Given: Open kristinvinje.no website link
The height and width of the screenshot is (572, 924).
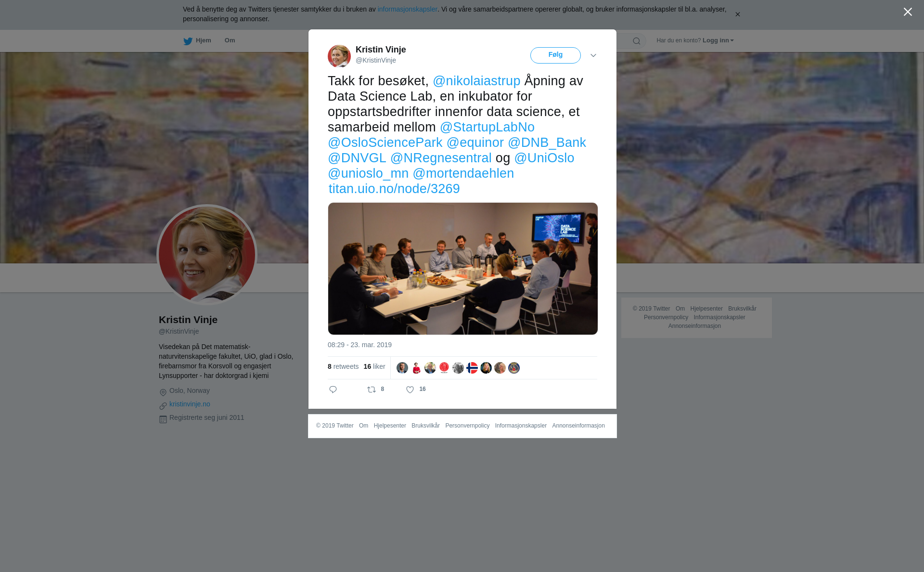Looking at the screenshot, I should pos(190,404).
